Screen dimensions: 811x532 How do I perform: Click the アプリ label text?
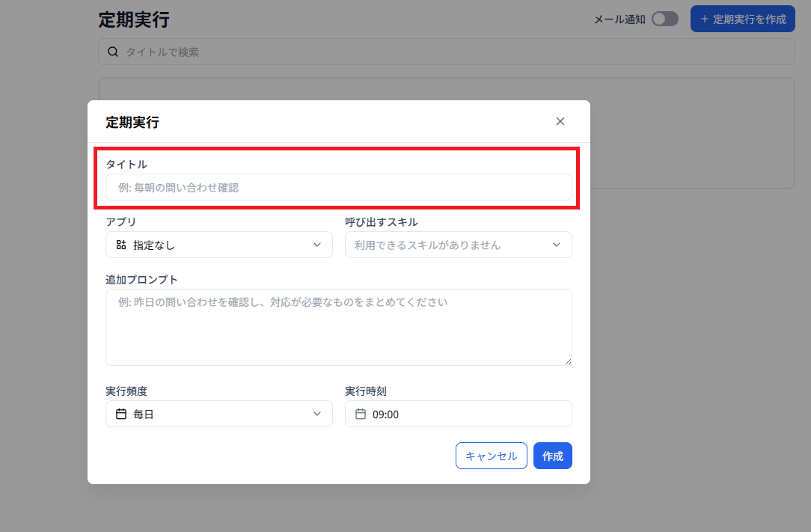[121, 222]
